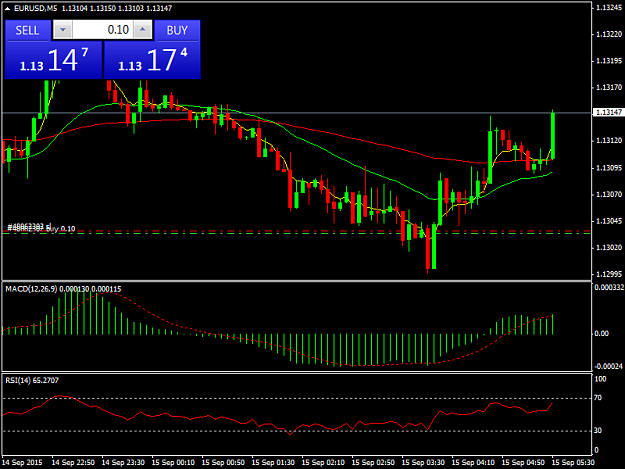The width and height of the screenshot is (625, 469).
Task: Click the BUY button
Action: pyautogui.click(x=177, y=30)
